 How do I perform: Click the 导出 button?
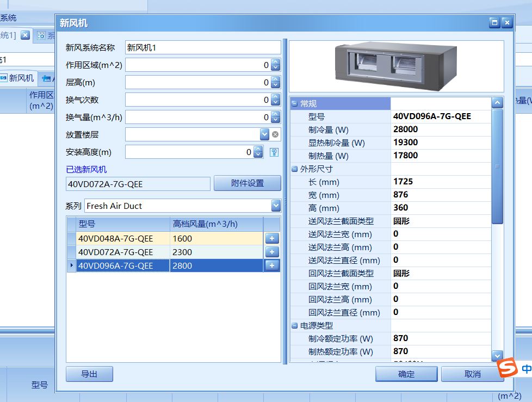pos(89,374)
